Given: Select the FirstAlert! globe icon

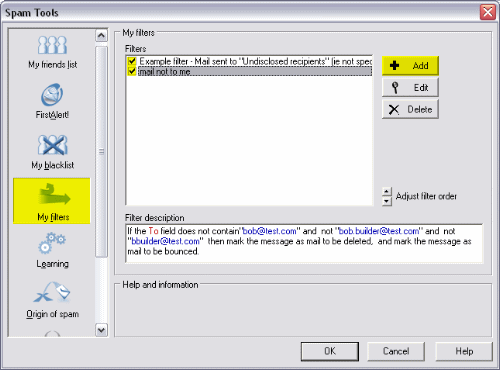Looking at the screenshot, I should pos(52,94).
